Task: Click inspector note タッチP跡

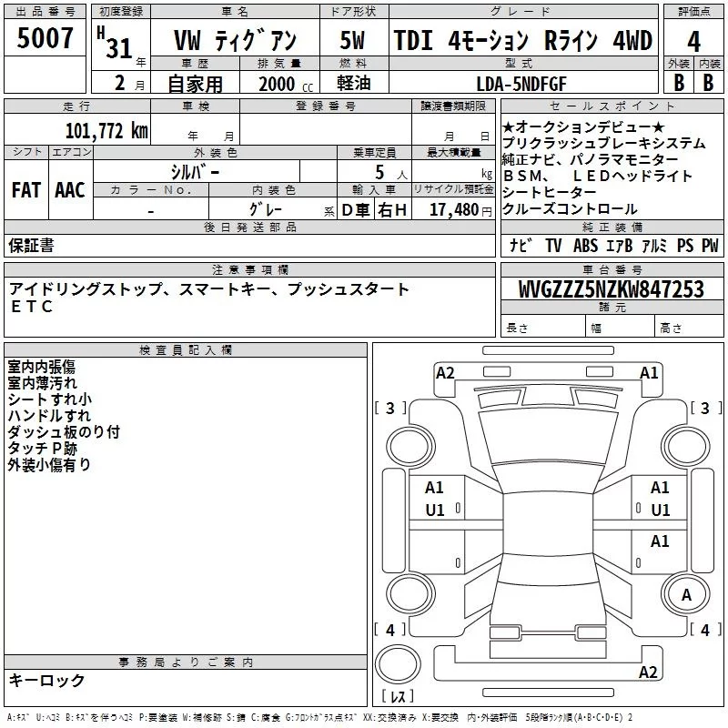Action: coord(42,448)
